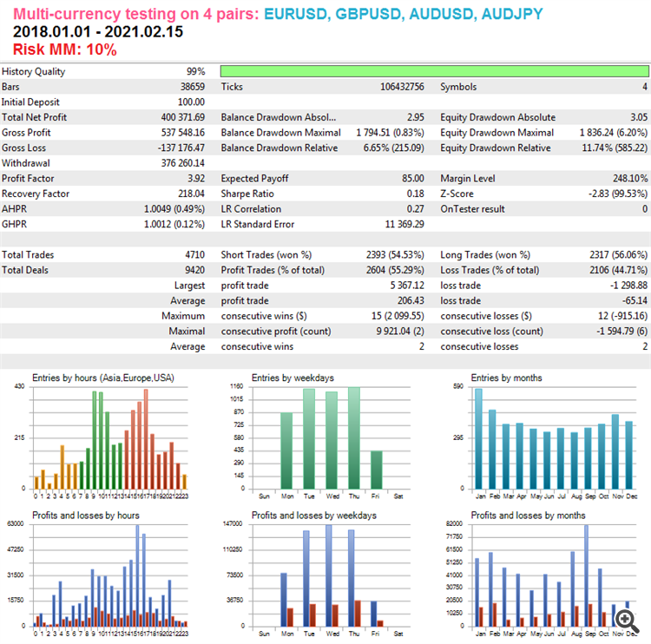
Task: Select Sharpe Ratio value '0.18'
Action: 415,194
